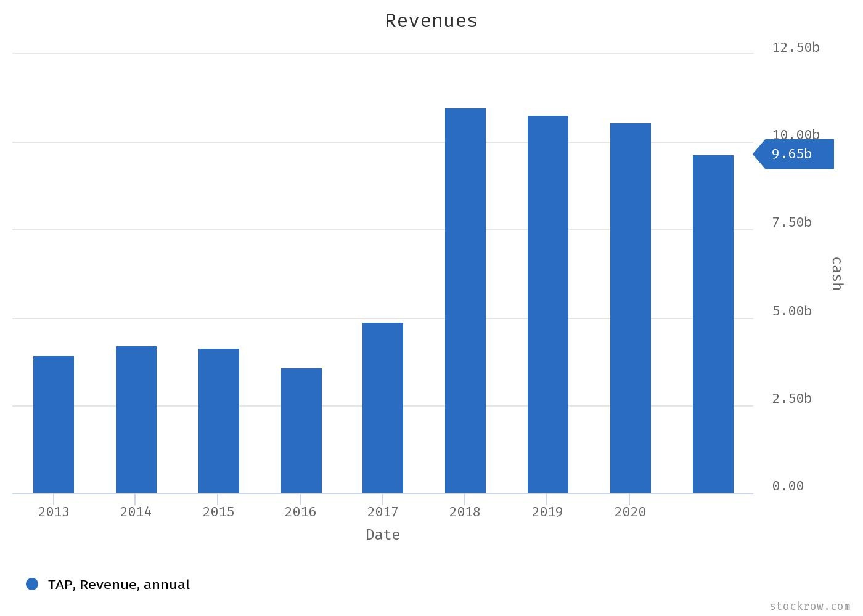Screen dimensions: 863x616
Task: Click the 10.00b gridline label
Action: (x=793, y=134)
